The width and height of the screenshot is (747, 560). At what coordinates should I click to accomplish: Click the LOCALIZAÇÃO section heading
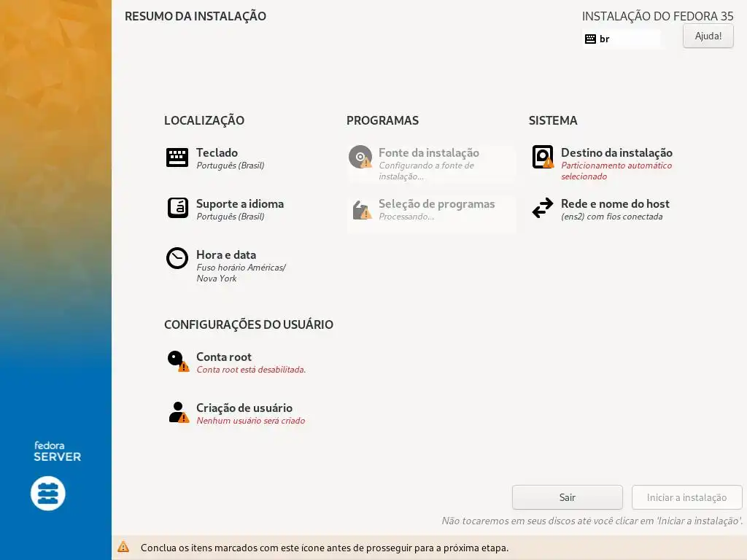pos(204,120)
